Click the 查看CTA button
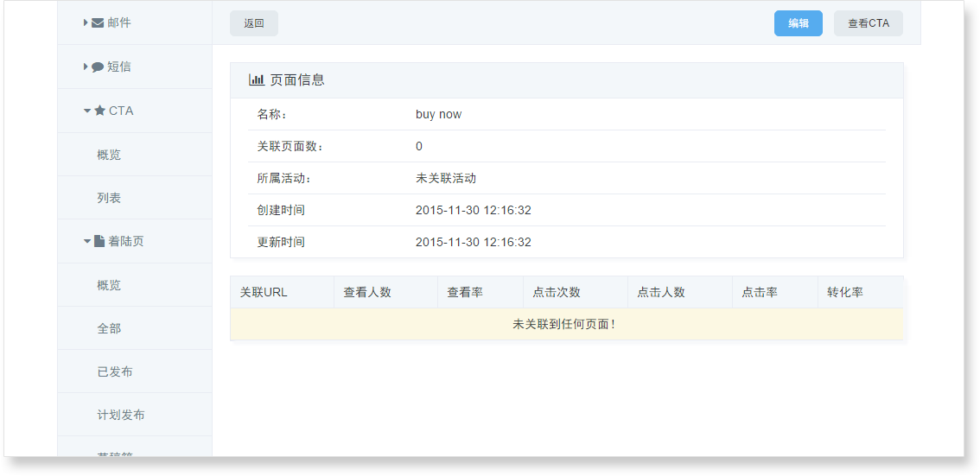Screen dimensions: 980x476 click(868, 23)
